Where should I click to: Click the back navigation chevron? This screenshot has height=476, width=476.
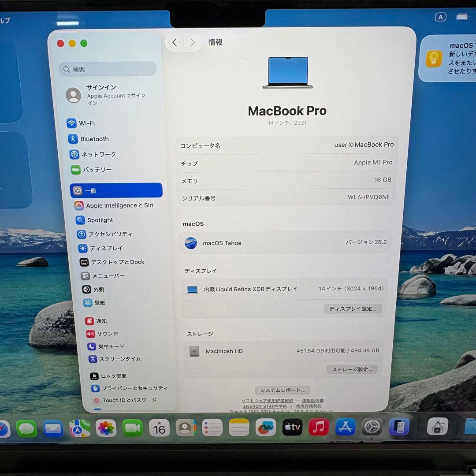point(175,42)
